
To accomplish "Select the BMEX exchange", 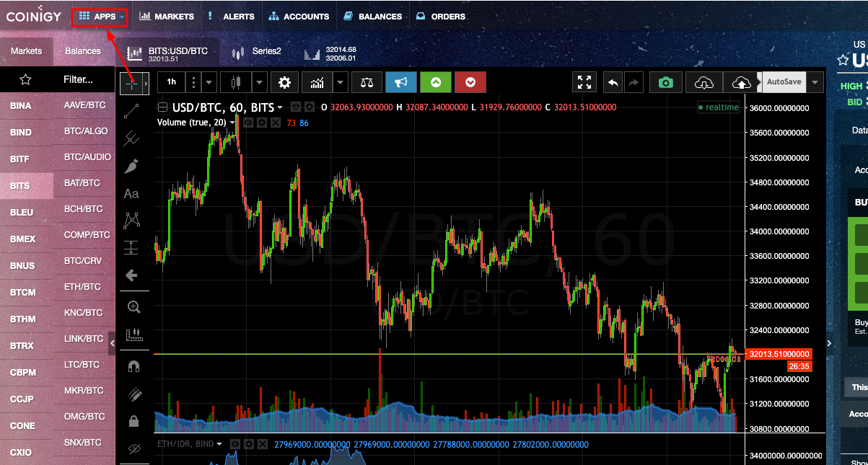I will [27, 239].
